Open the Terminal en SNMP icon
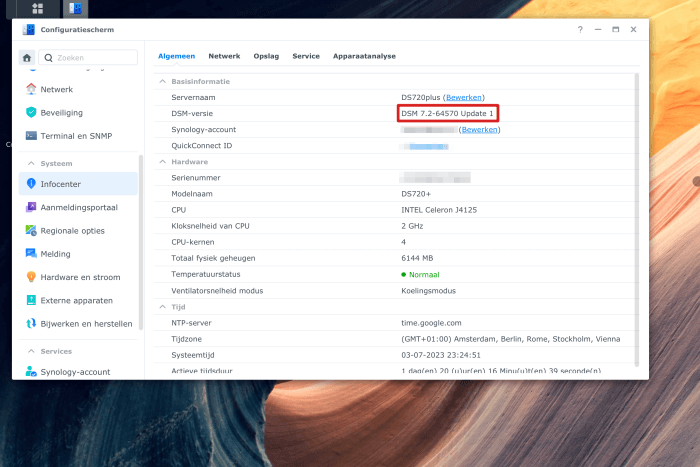The width and height of the screenshot is (700, 467). coord(31,136)
